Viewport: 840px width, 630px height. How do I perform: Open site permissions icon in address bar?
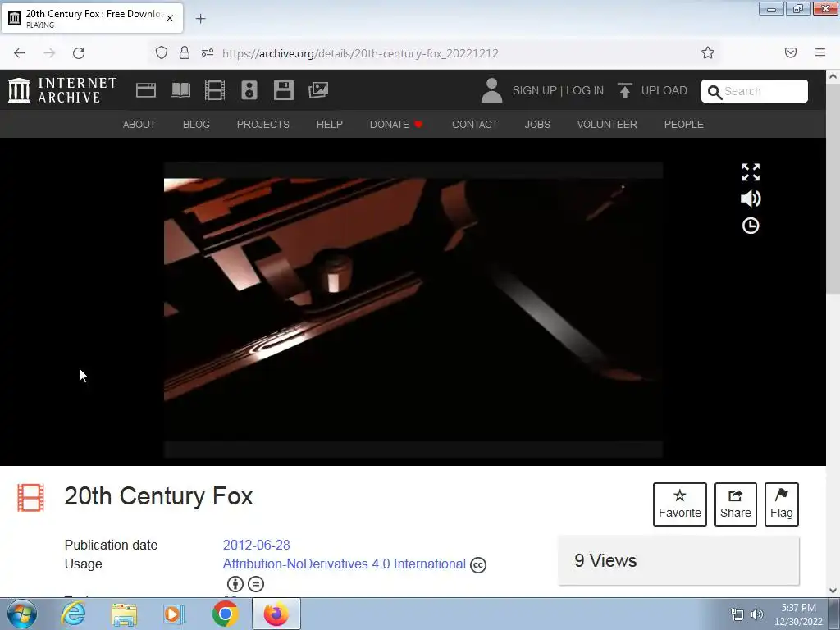click(x=208, y=52)
